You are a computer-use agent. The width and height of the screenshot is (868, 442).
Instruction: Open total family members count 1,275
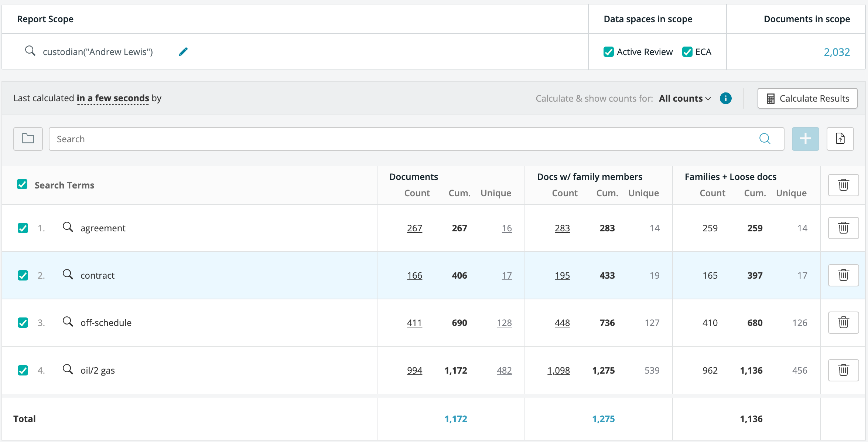[x=604, y=419]
